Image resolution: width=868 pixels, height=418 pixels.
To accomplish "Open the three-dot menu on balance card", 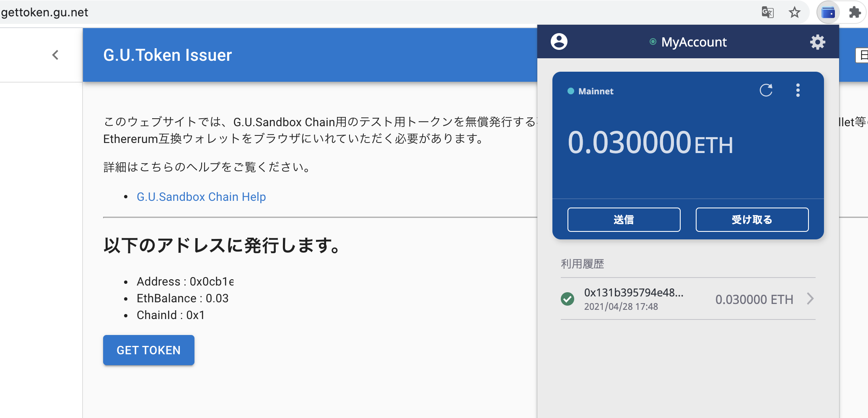I will pyautogui.click(x=798, y=90).
